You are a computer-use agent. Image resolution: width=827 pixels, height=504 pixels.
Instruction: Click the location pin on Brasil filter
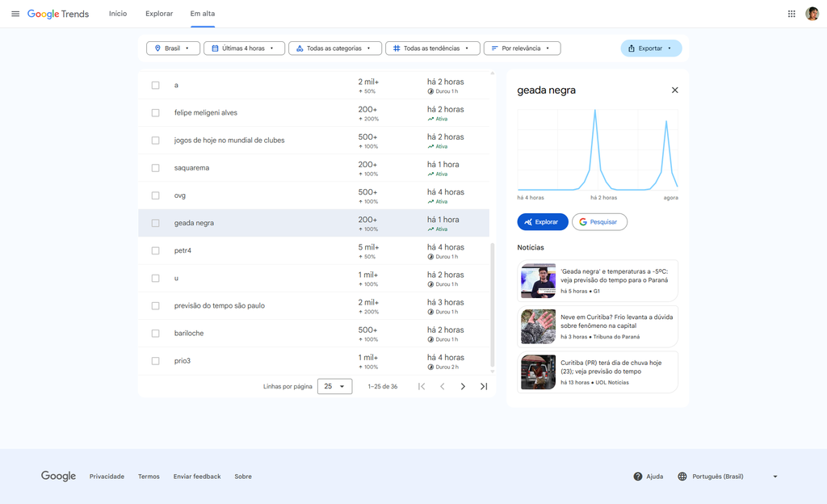[158, 48]
